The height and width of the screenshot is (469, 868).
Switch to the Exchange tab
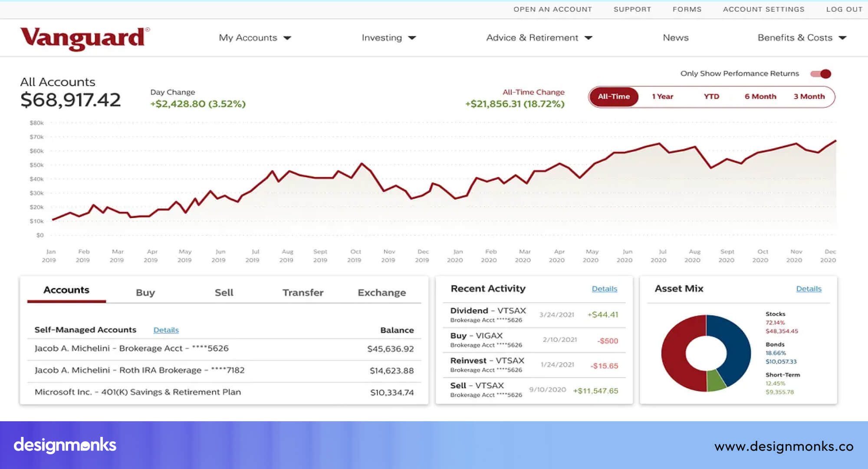tap(381, 292)
